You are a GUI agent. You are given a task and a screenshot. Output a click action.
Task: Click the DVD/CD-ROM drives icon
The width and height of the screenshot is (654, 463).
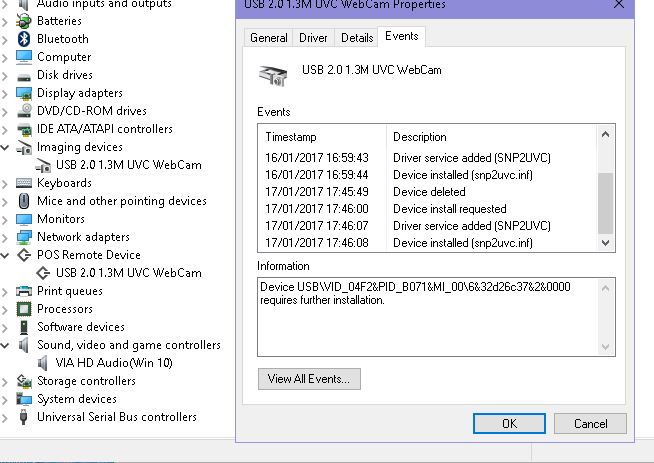pos(24,111)
